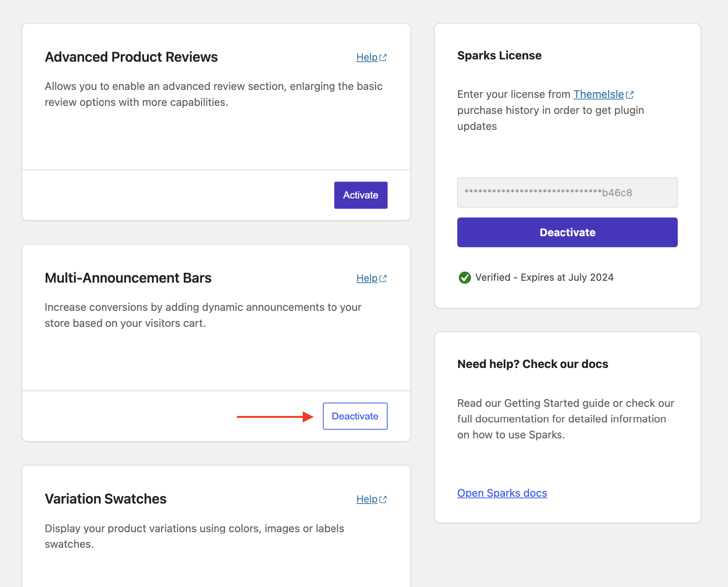The image size is (728, 587).
Task: Activate the Advanced Product Reviews module
Action: pyautogui.click(x=361, y=195)
